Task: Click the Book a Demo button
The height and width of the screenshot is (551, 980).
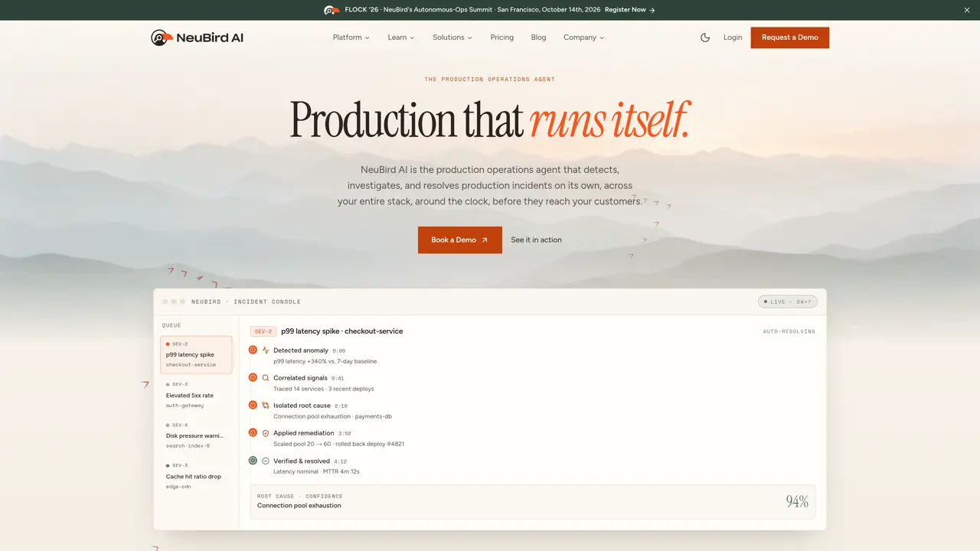Action: (x=460, y=240)
